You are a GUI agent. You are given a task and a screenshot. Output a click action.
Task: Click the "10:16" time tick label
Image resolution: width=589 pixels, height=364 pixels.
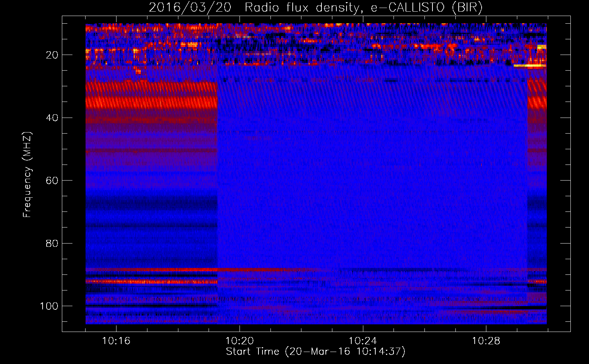(116, 341)
